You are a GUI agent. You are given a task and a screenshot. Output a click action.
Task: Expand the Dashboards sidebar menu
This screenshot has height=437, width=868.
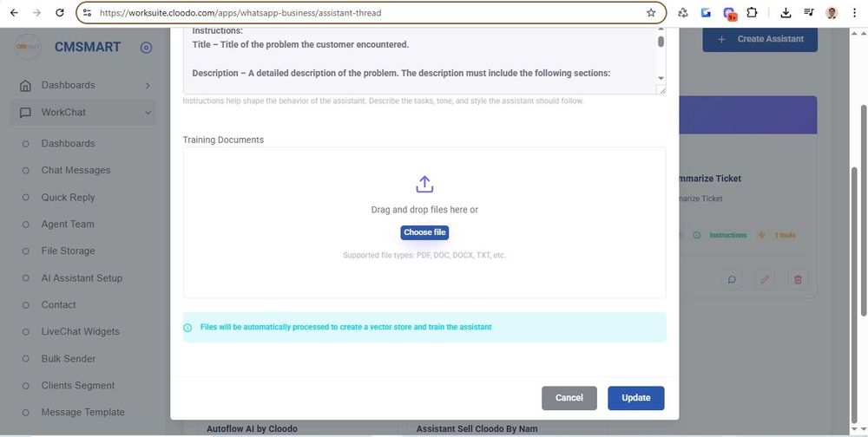click(x=85, y=85)
